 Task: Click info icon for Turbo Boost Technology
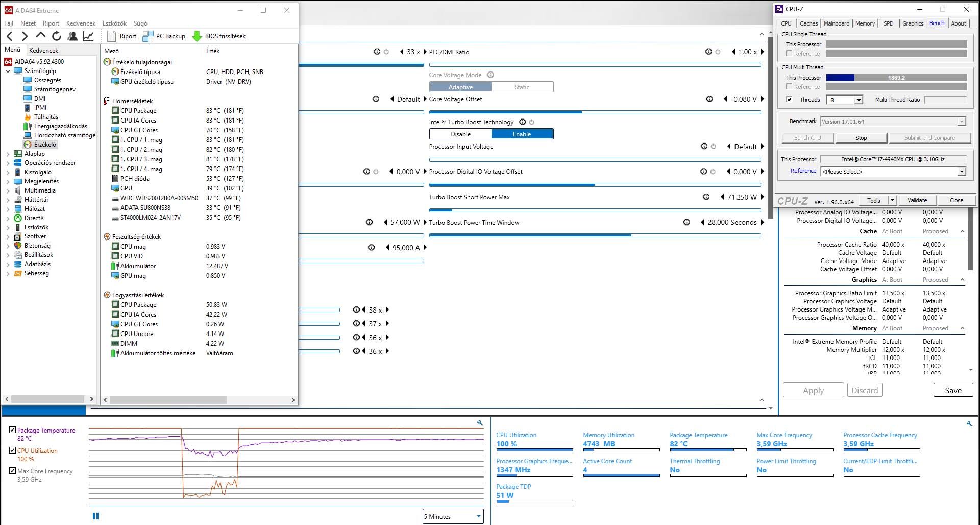tap(522, 122)
